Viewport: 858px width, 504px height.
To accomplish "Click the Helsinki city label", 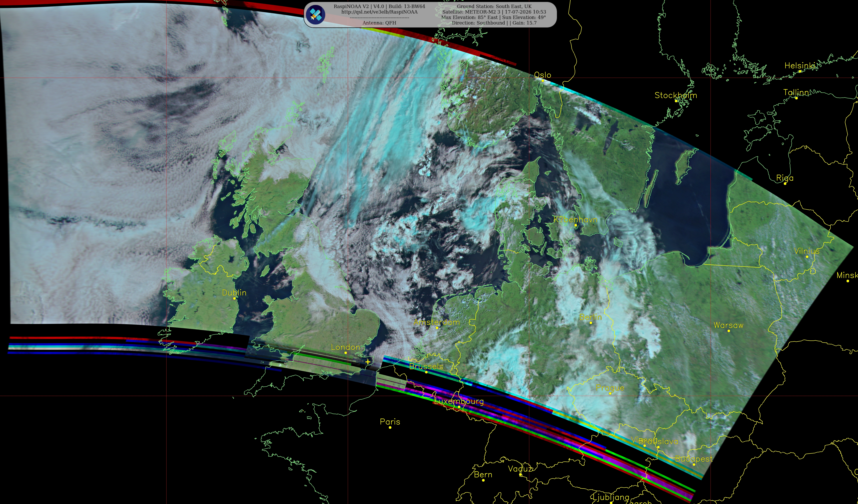I will (x=800, y=66).
